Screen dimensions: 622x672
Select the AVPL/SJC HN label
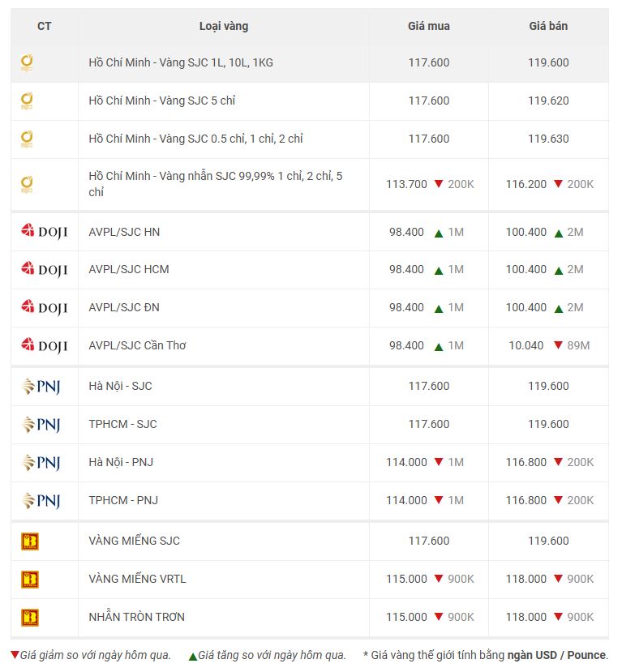124,232
